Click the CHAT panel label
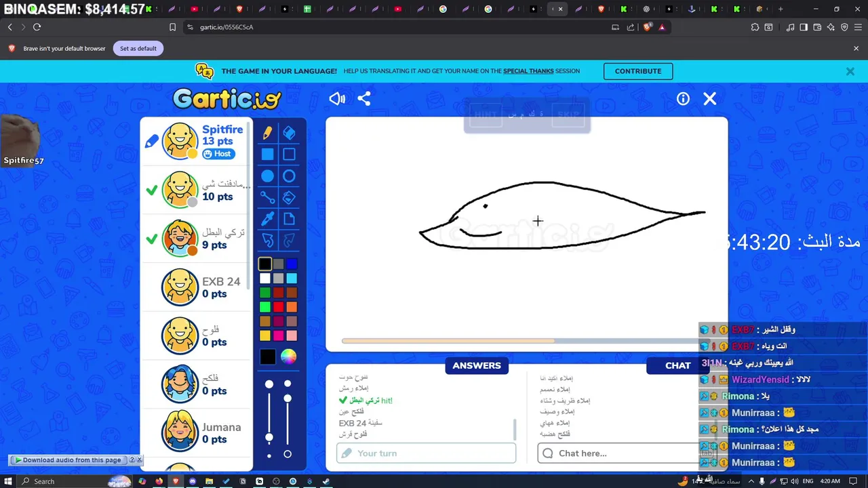 (x=677, y=365)
